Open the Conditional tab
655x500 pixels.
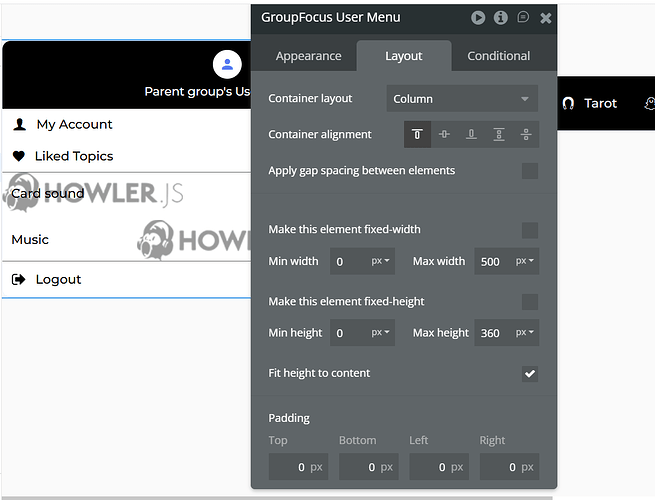(x=498, y=56)
